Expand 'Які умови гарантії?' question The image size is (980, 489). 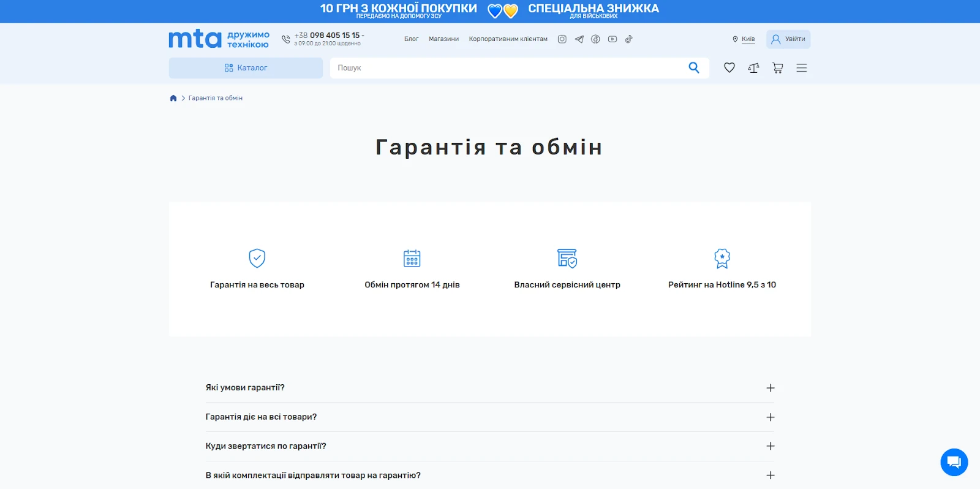[490, 388]
